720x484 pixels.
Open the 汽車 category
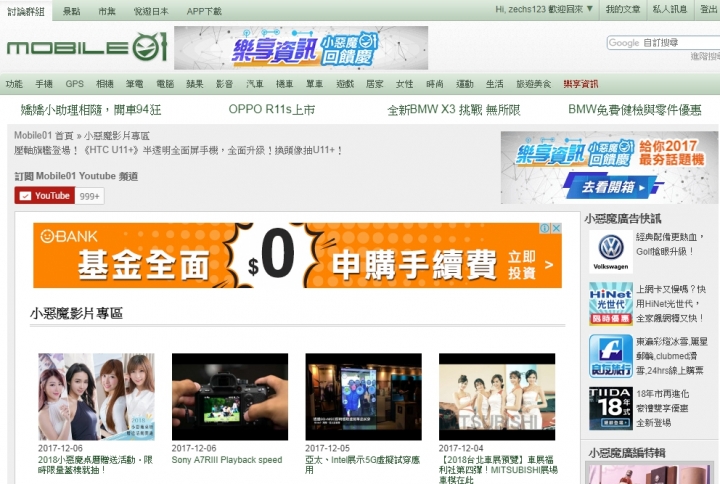255,84
